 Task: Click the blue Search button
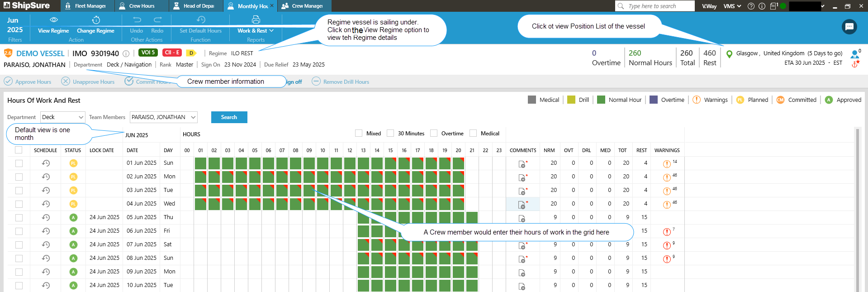pyautogui.click(x=229, y=117)
